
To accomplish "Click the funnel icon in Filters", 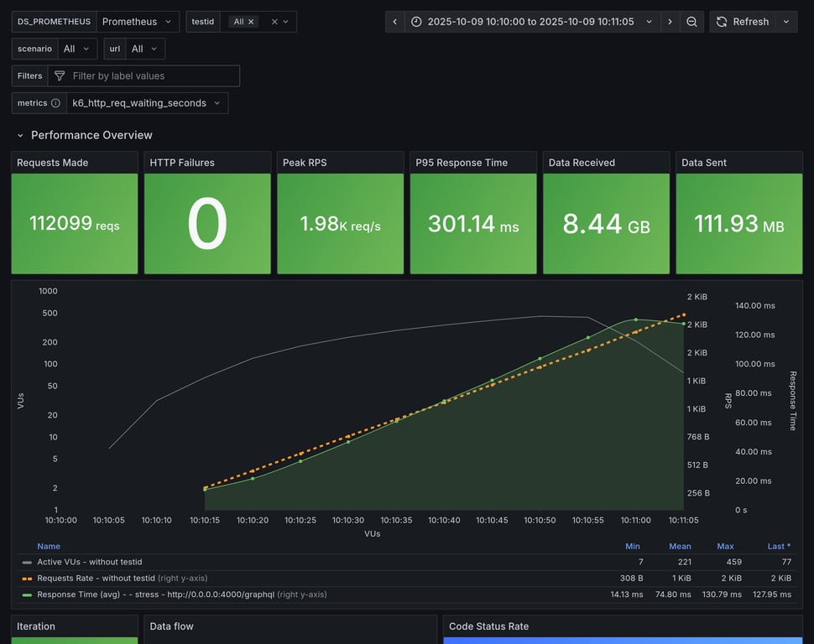I will (60, 76).
